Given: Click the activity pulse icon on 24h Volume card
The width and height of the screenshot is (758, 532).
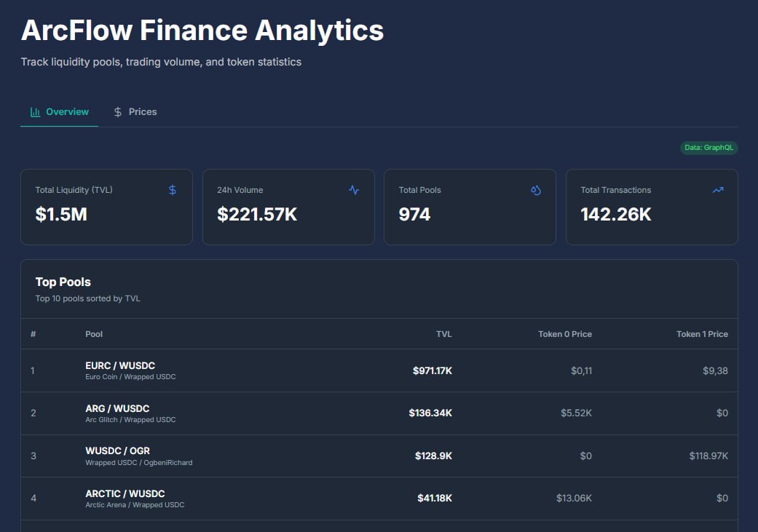Looking at the screenshot, I should tap(354, 189).
